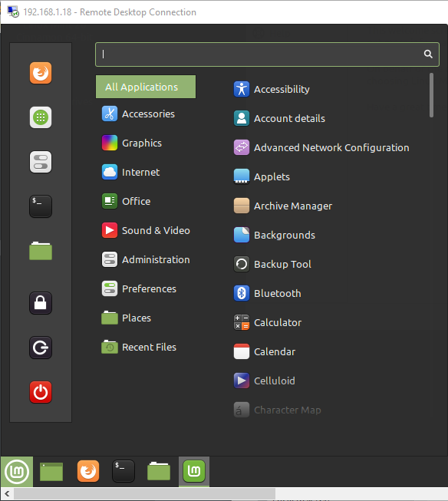Click the search magnifier icon
The image size is (448, 501).
tap(428, 54)
